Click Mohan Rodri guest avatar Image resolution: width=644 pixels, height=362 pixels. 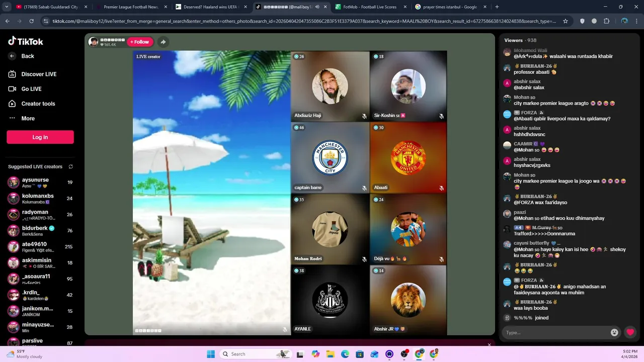click(x=330, y=229)
